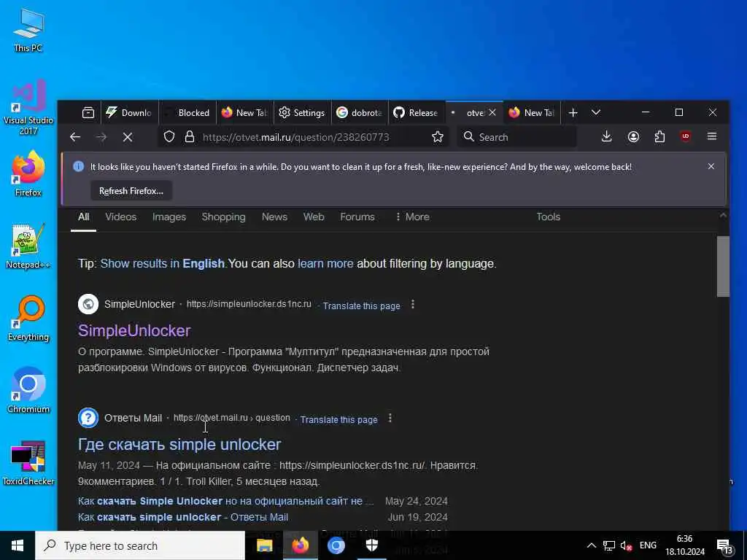
Task: Select the Forums search filter
Action: tap(357, 217)
